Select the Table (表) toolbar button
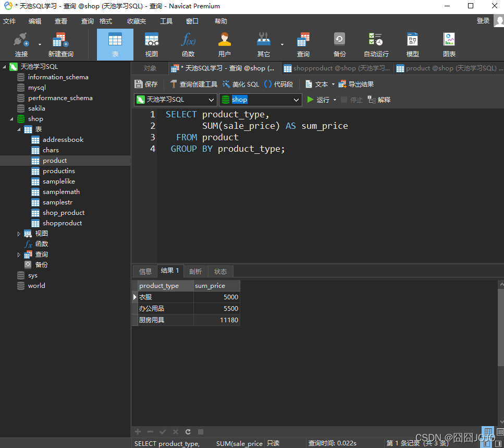 click(x=115, y=44)
